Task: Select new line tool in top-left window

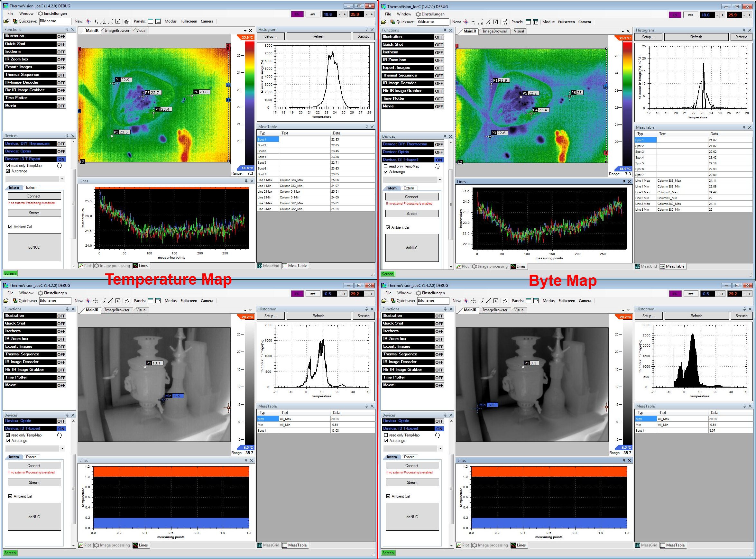Action: coord(110,21)
